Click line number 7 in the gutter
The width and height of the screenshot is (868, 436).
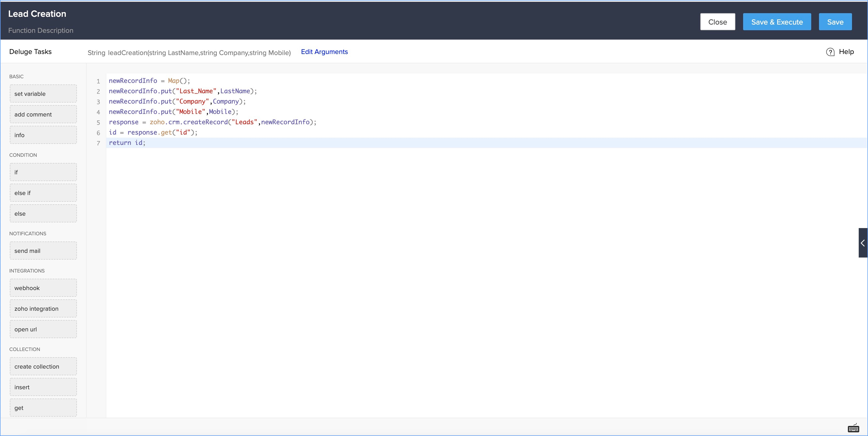tap(98, 143)
